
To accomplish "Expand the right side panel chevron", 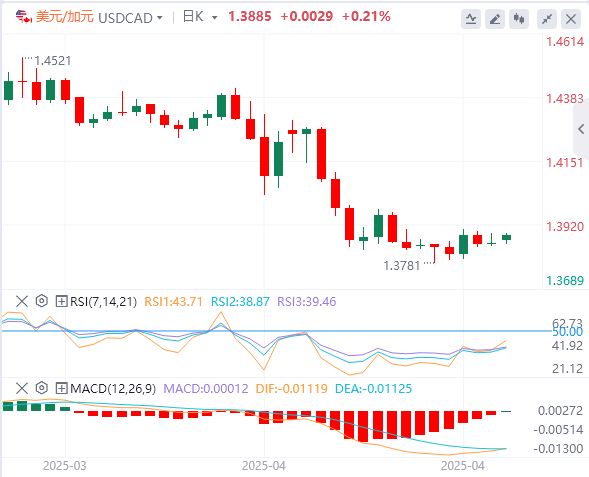I will (x=581, y=129).
